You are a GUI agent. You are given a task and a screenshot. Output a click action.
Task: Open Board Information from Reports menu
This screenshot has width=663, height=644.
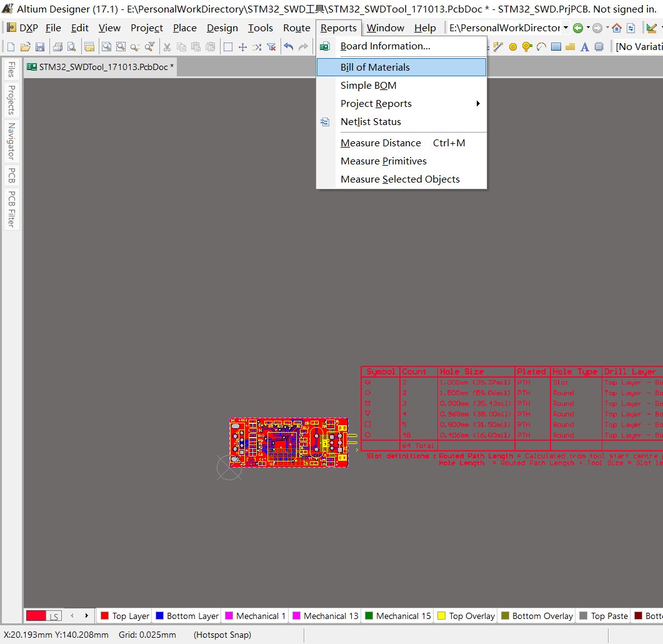(402, 46)
